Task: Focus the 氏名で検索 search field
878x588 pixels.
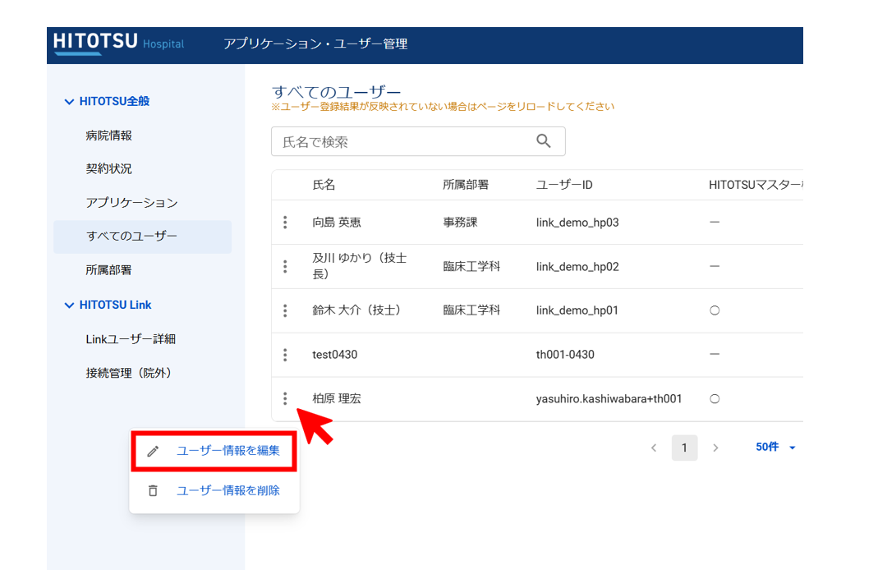Action: 418,141
